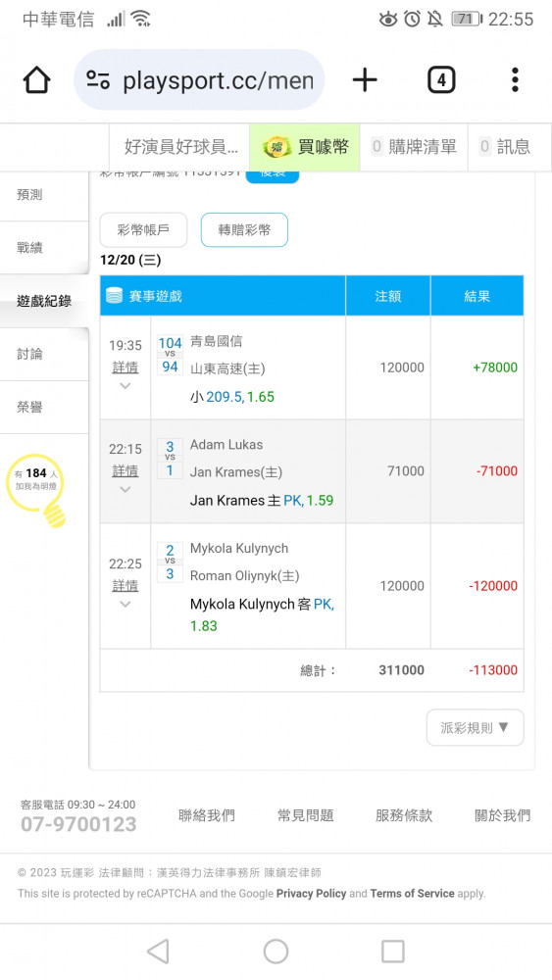Click the Mykola Kulynych 客 PK bet text
This screenshot has height=980, width=552.
pos(262,614)
